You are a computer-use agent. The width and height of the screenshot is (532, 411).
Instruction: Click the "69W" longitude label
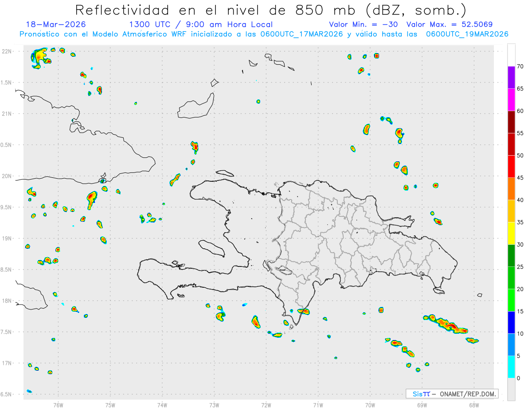(x=422, y=405)
